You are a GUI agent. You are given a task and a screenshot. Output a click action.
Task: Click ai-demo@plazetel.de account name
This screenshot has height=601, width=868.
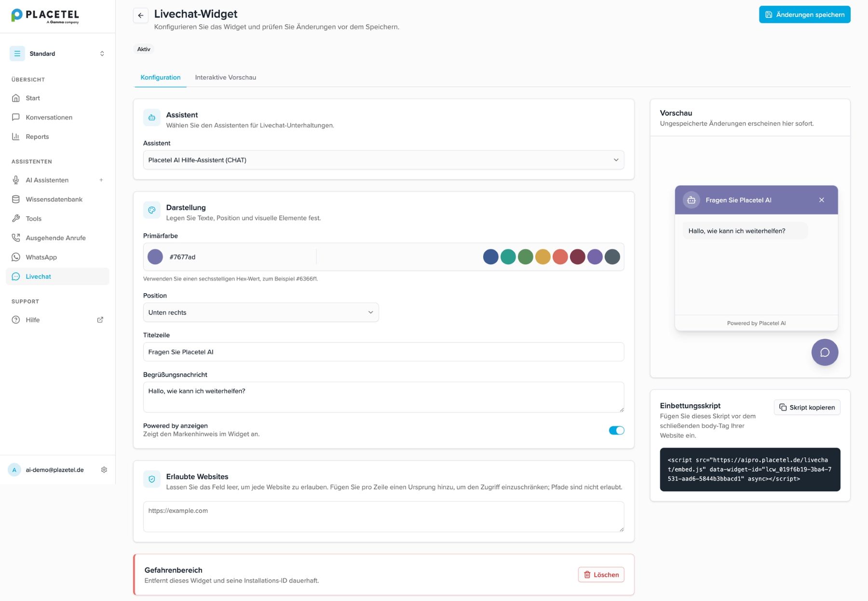(55, 470)
